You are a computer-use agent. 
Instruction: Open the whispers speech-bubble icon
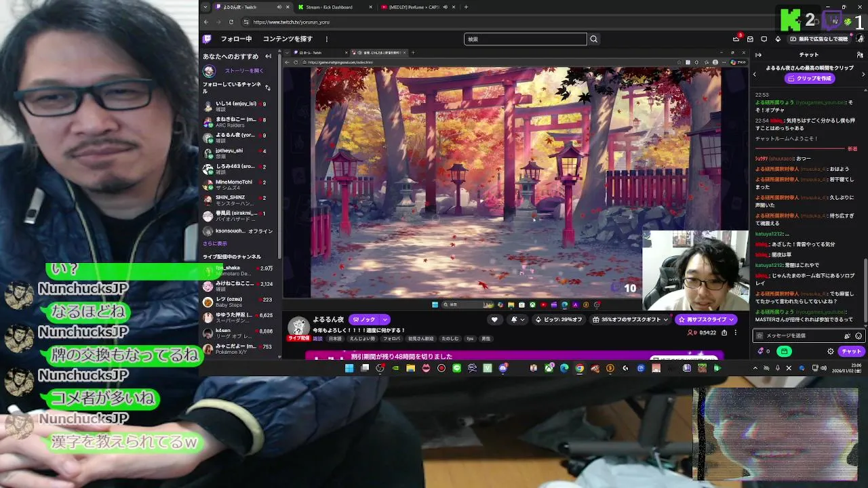pyautogui.click(x=764, y=39)
